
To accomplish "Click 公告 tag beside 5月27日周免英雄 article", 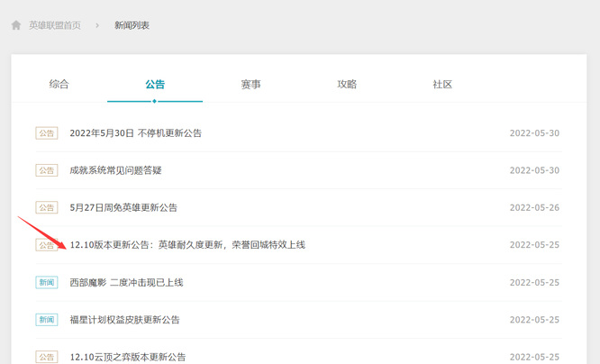I will [x=47, y=207].
